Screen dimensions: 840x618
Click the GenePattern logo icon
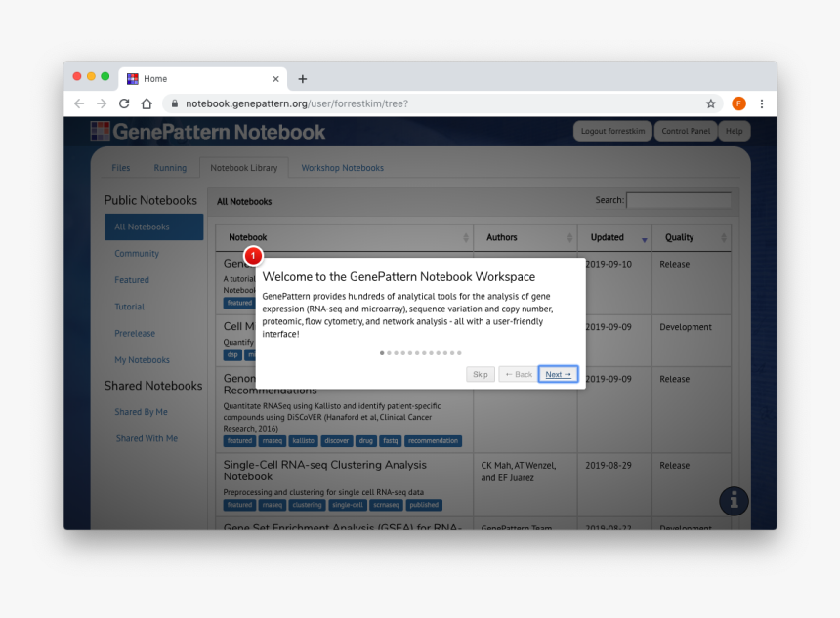(101, 131)
